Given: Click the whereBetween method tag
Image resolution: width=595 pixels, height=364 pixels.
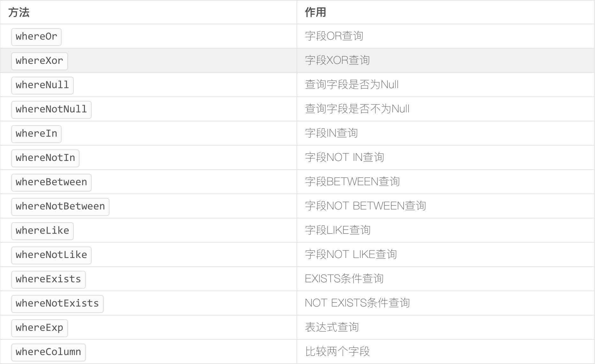Looking at the screenshot, I should click(51, 182).
